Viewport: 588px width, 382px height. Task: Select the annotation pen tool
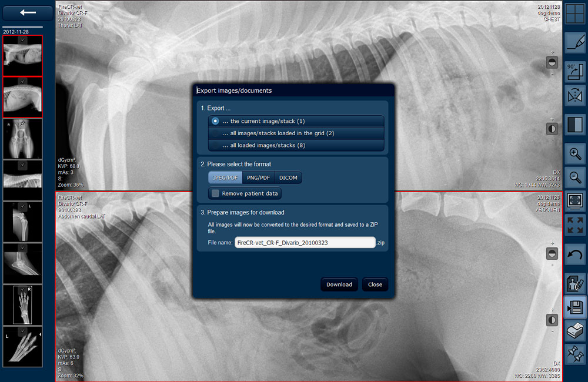pos(575,42)
